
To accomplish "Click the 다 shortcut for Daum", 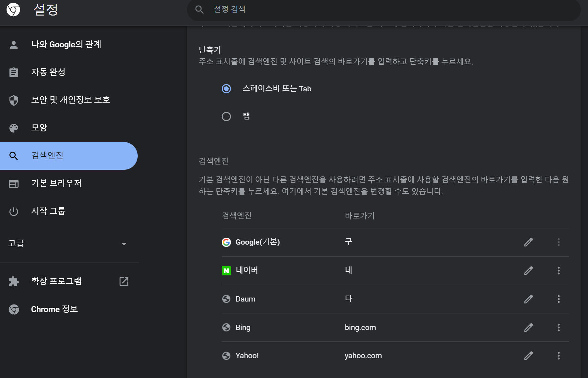I will [348, 299].
